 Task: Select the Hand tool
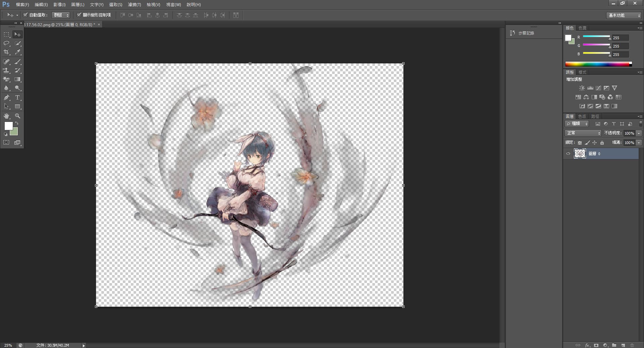(6, 116)
